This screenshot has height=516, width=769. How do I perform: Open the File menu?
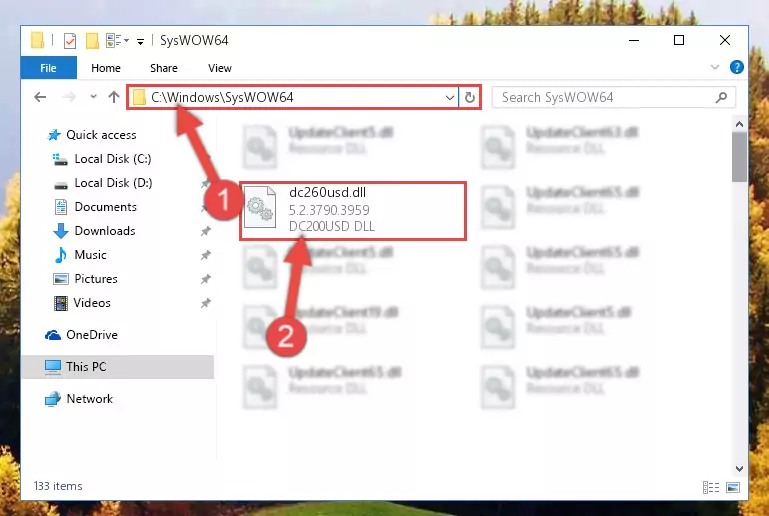(x=49, y=68)
